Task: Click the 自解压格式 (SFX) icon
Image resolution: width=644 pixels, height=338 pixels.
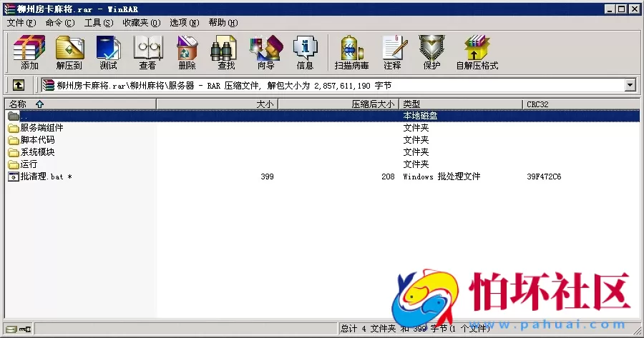Action: pos(477,51)
